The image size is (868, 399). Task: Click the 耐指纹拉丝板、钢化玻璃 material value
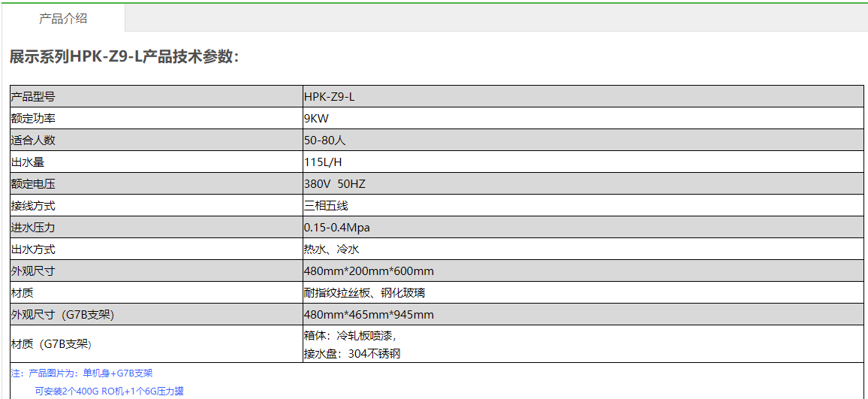coord(364,293)
